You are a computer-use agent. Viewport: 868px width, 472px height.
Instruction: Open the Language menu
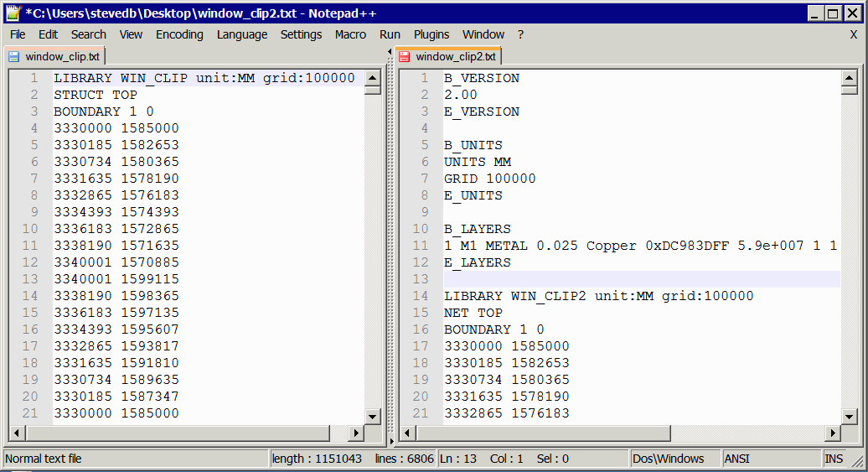click(x=242, y=34)
